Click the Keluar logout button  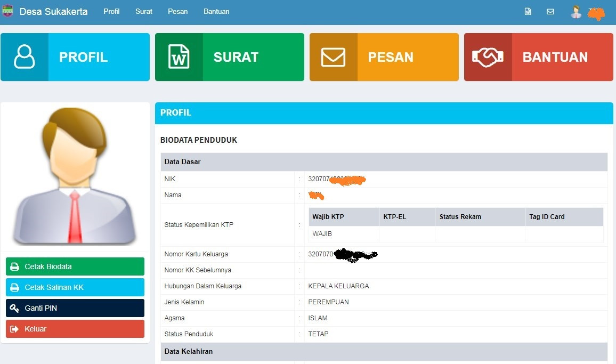[75, 329]
